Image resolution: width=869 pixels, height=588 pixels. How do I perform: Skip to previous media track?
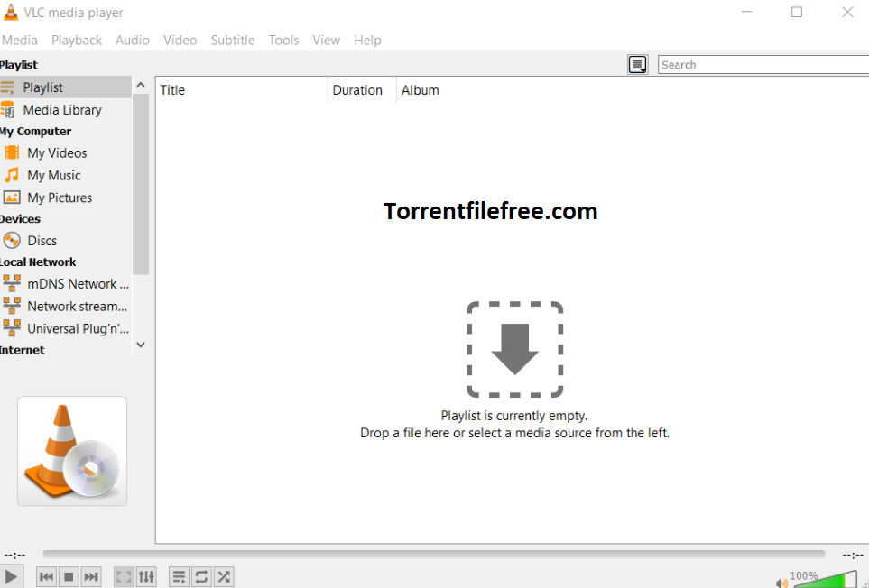47,577
